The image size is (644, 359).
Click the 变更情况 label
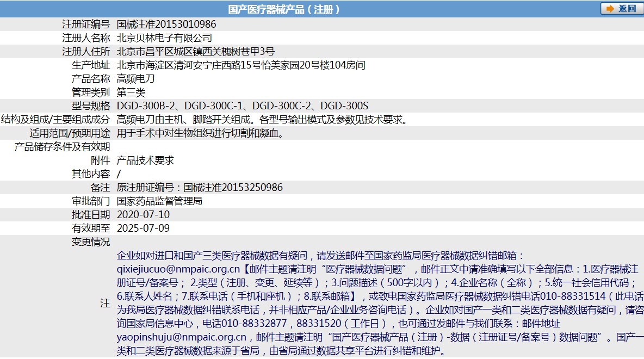click(91, 242)
